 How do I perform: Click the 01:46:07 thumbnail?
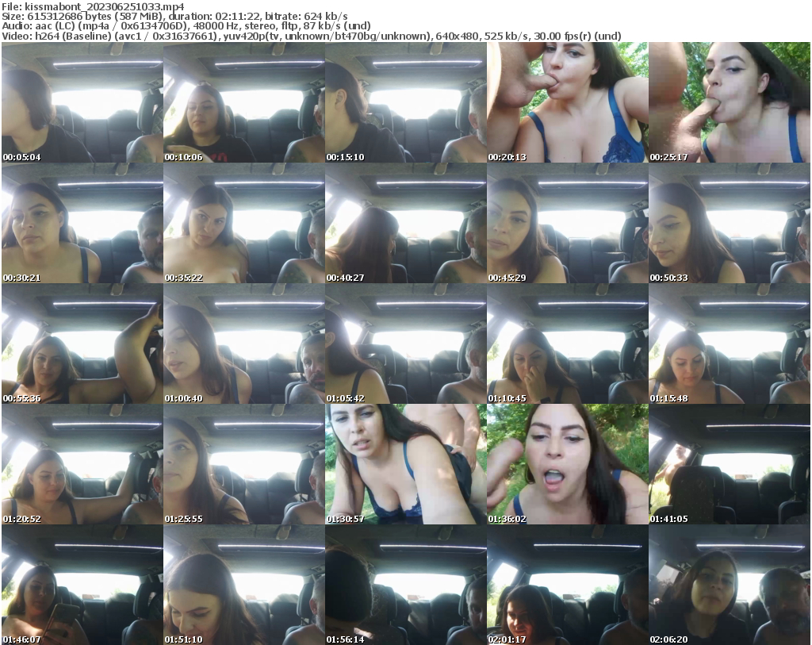[81, 587]
